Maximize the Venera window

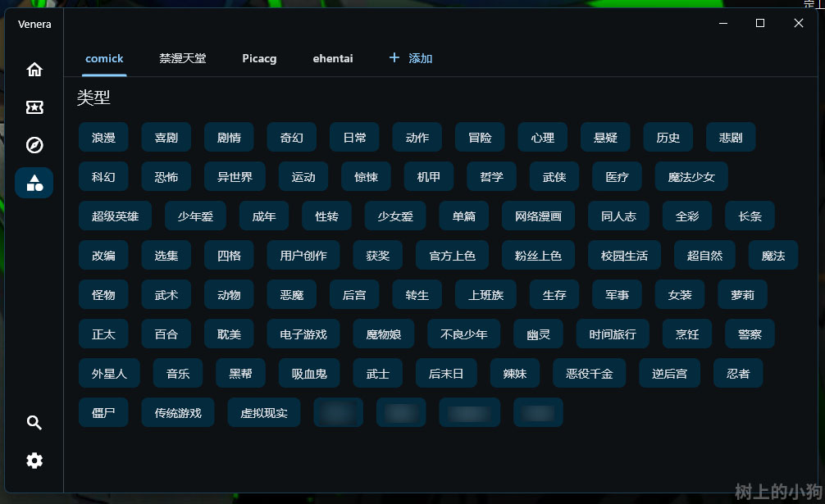click(x=760, y=24)
